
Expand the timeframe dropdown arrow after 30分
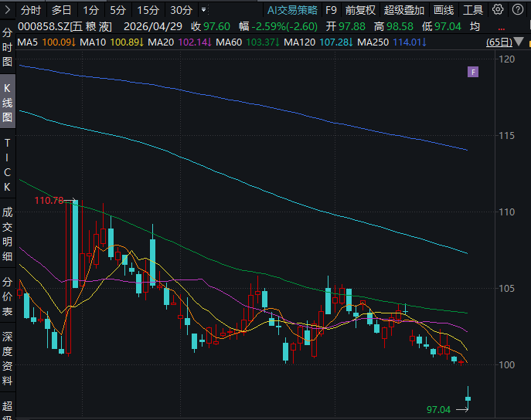pyautogui.click(x=203, y=10)
